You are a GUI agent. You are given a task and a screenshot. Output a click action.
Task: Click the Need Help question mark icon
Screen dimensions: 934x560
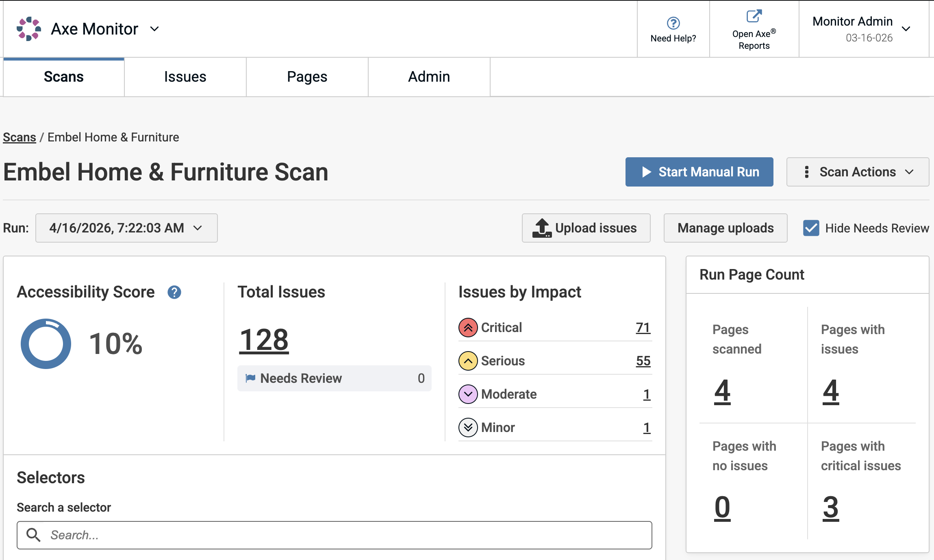coord(673,23)
